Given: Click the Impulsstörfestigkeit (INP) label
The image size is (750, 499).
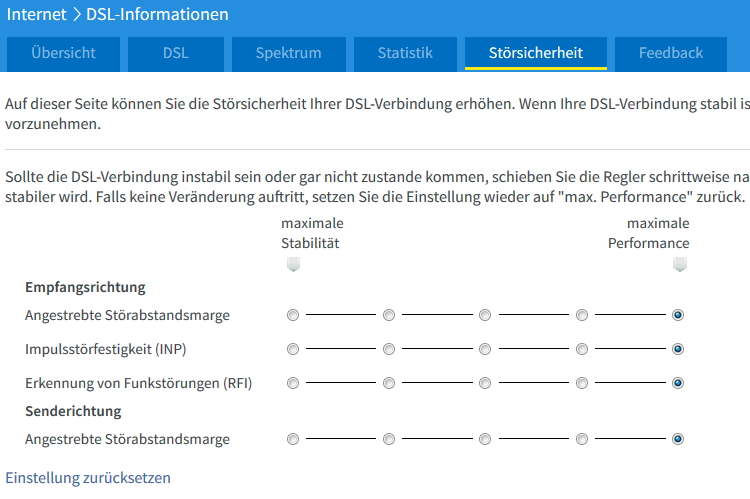Looking at the screenshot, I should (x=106, y=349).
